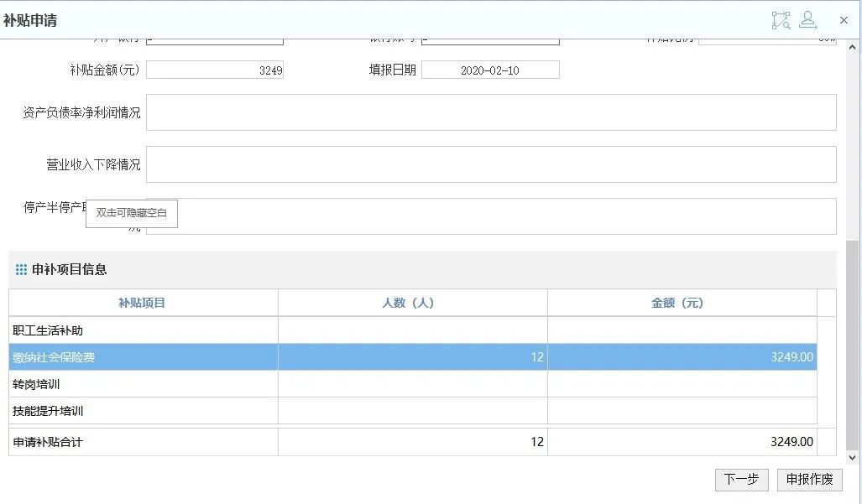Click the user handover icon

tap(807, 20)
